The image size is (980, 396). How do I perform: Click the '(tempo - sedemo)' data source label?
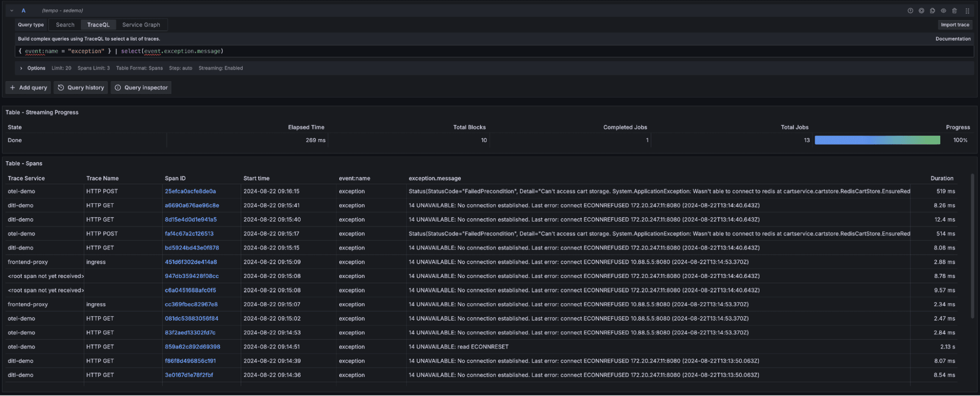[x=62, y=11]
